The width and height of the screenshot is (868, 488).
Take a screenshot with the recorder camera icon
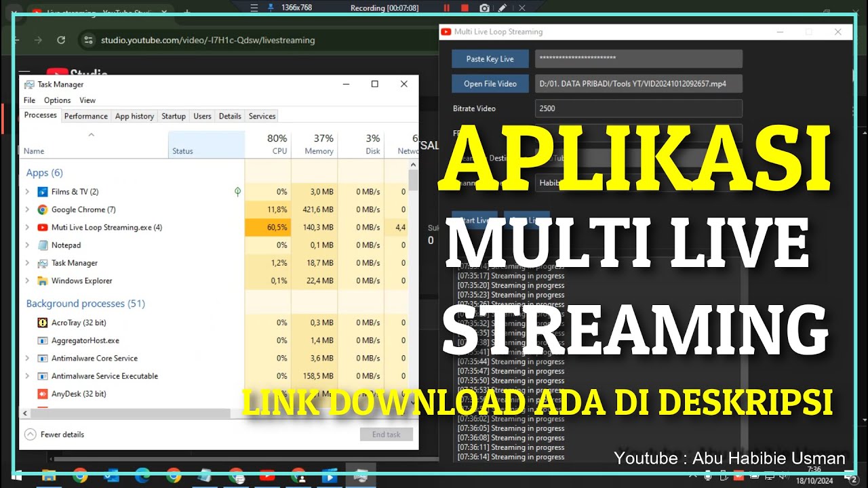click(484, 8)
